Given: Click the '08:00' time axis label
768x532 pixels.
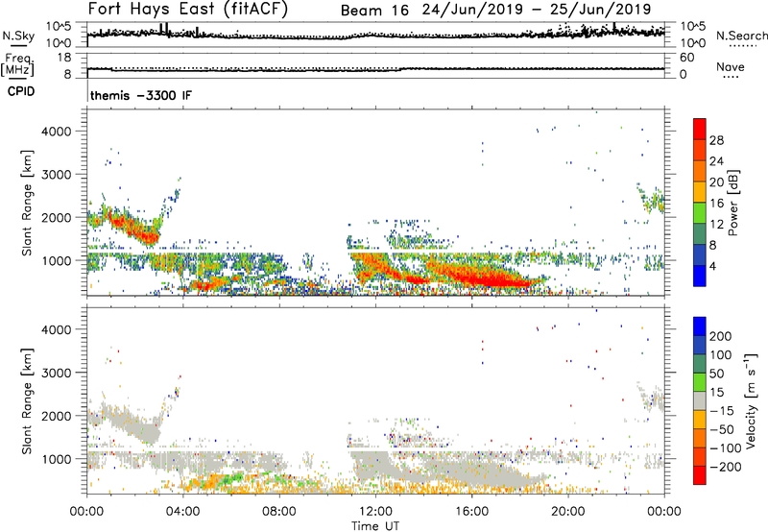Looking at the screenshot, I should coord(278,512).
